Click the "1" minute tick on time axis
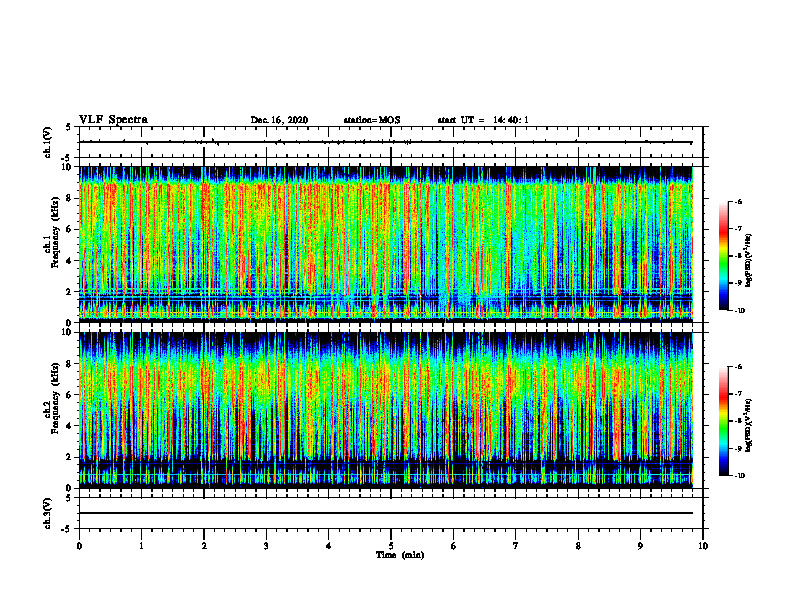792x612 pixels. point(141,546)
